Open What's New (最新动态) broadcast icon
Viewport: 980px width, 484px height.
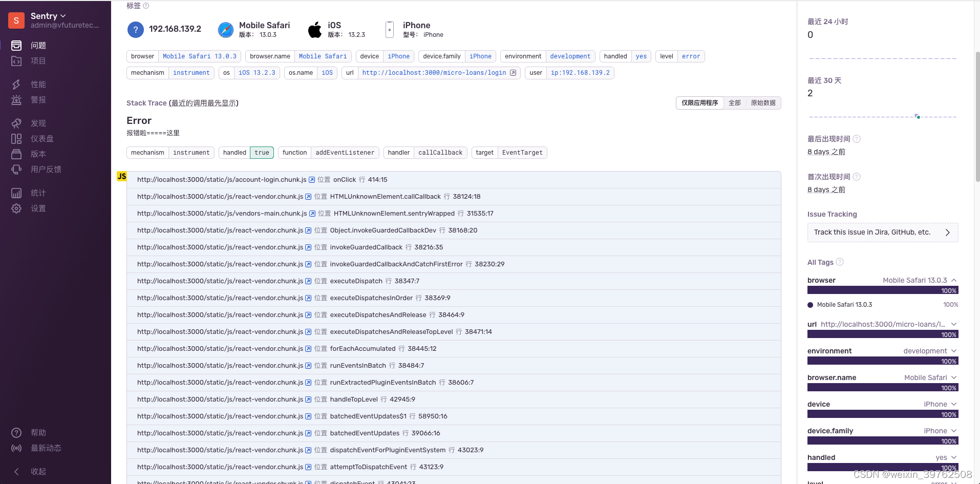(x=16, y=448)
